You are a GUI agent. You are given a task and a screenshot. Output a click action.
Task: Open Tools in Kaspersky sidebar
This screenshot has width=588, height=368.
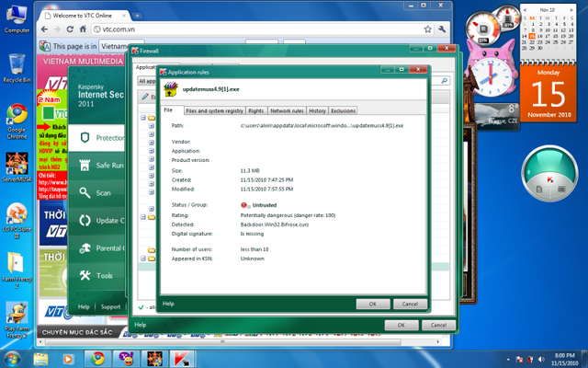(x=96, y=276)
